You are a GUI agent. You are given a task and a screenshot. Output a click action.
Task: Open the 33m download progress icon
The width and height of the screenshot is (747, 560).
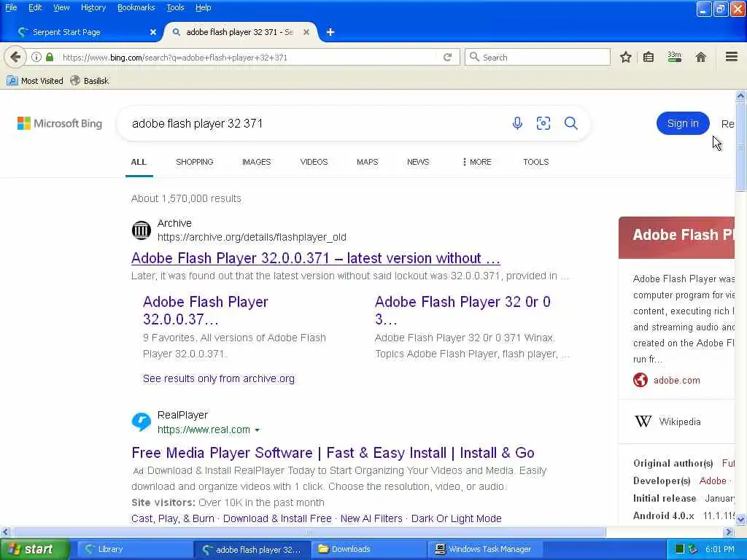(x=674, y=57)
